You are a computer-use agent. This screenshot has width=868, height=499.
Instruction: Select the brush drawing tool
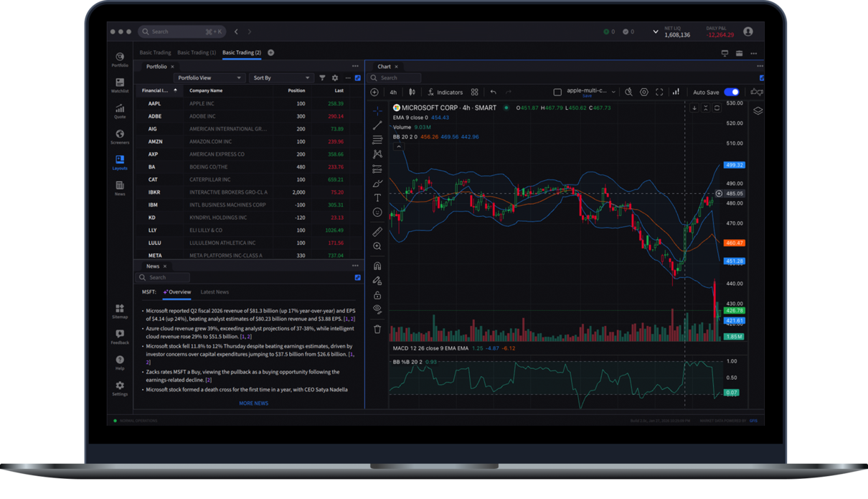[x=377, y=184]
